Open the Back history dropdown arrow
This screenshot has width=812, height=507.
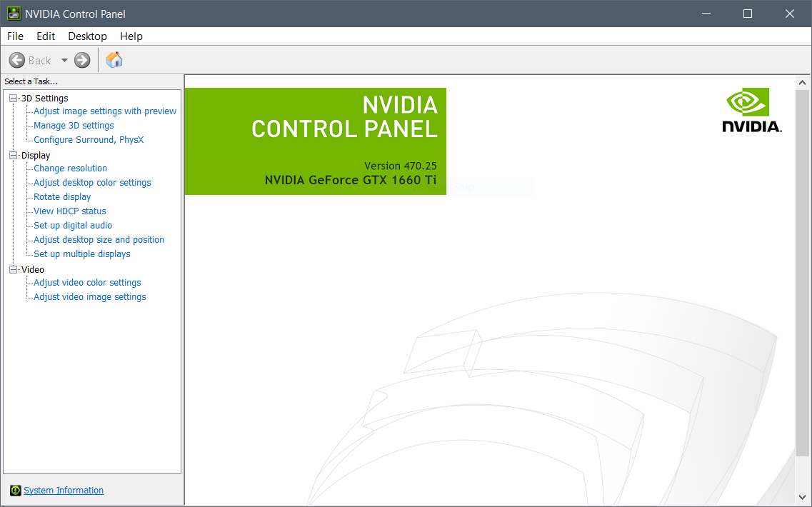(64, 60)
